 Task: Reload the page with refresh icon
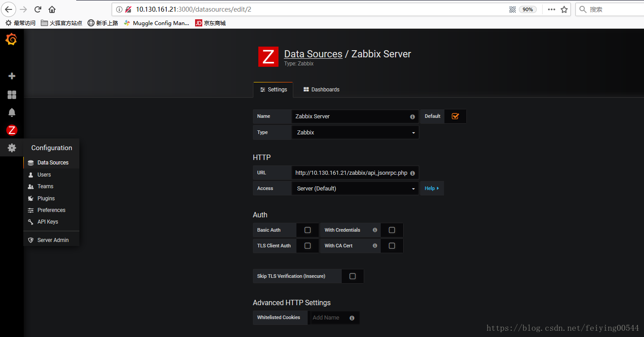pyautogui.click(x=38, y=9)
